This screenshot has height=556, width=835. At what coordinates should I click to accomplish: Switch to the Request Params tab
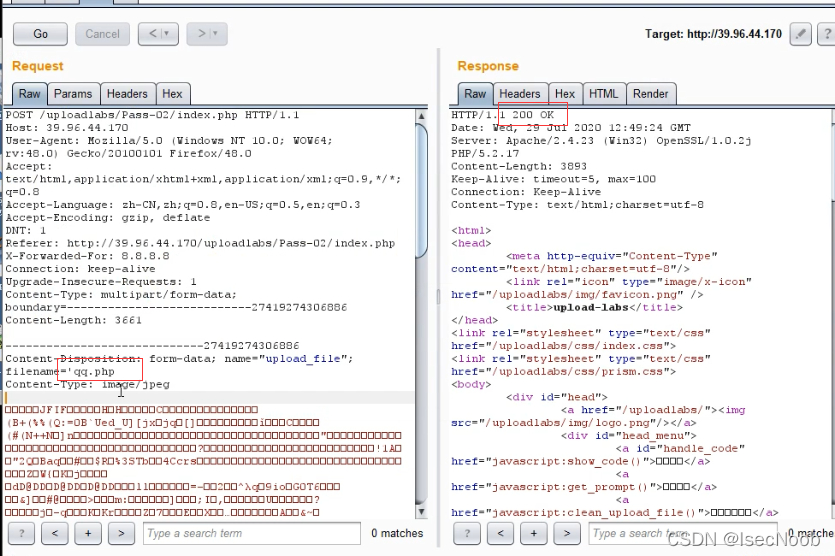73,94
